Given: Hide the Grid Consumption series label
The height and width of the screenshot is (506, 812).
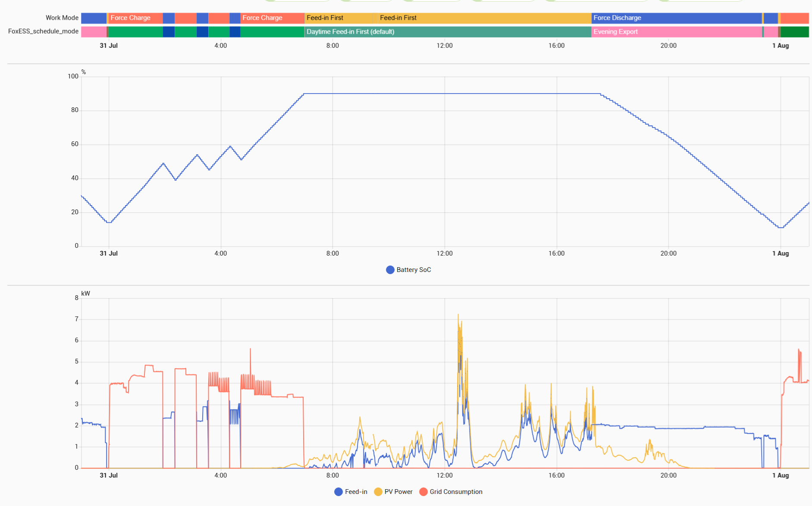Looking at the screenshot, I should [x=456, y=492].
